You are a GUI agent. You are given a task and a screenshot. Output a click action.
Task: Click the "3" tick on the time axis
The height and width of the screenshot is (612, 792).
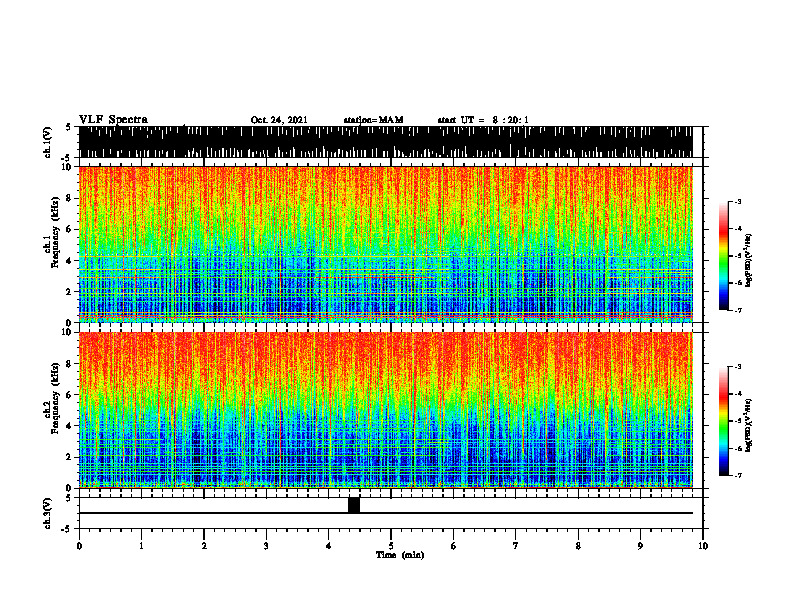[x=266, y=546]
